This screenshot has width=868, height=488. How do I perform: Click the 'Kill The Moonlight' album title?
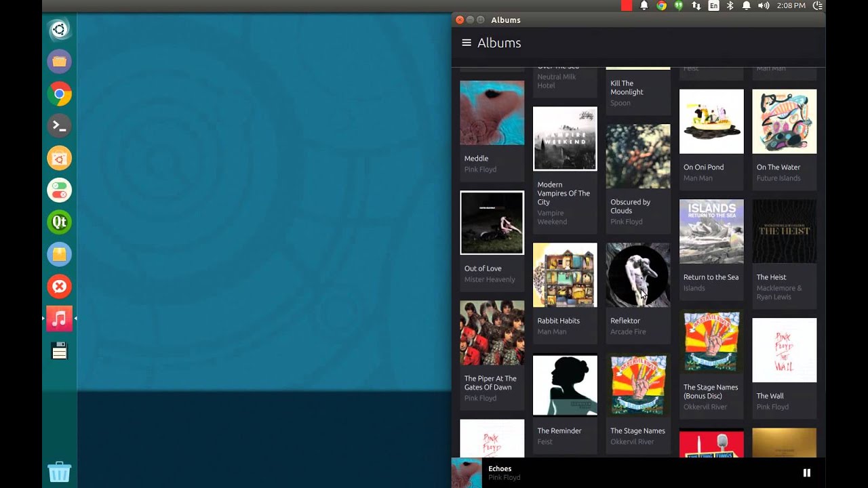(627, 87)
